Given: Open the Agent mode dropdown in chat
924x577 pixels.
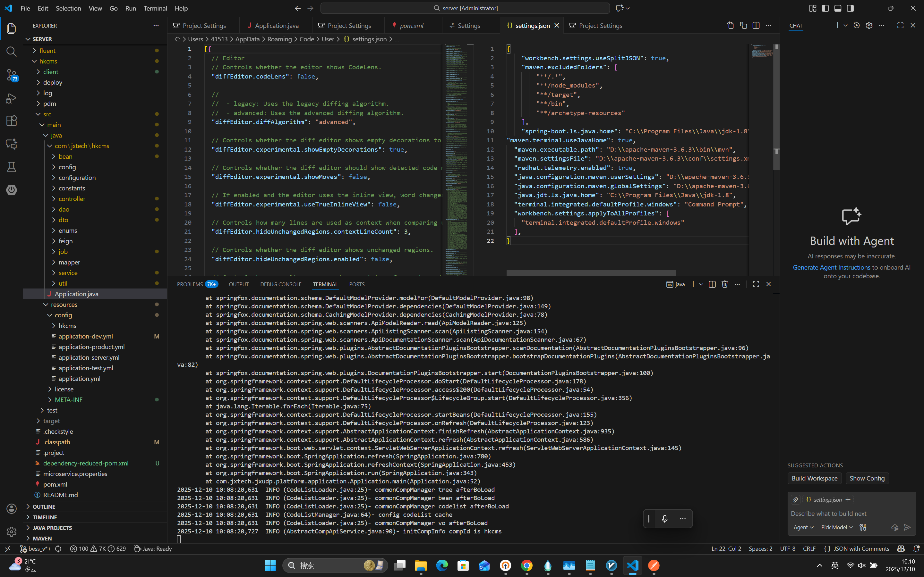Looking at the screenshot, I should click(803, 527).
